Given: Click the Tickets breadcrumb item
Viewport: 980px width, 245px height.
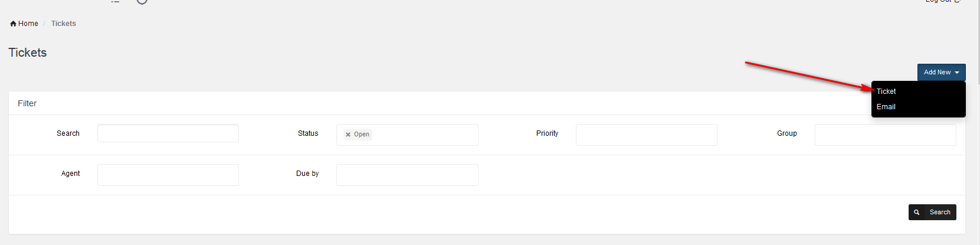Looking at the screenshot, I should pos(64,24).
